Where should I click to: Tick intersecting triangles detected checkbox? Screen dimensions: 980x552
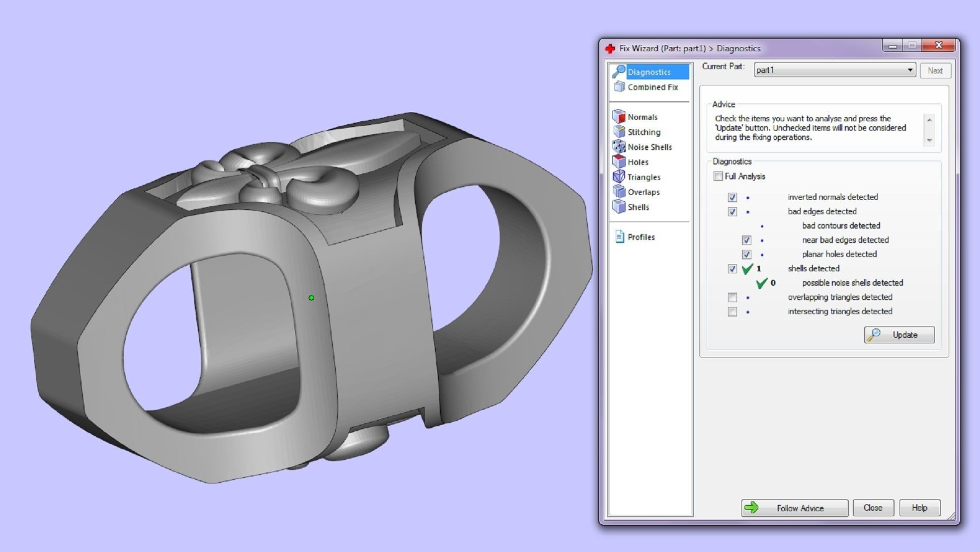(x=732, y=312)
